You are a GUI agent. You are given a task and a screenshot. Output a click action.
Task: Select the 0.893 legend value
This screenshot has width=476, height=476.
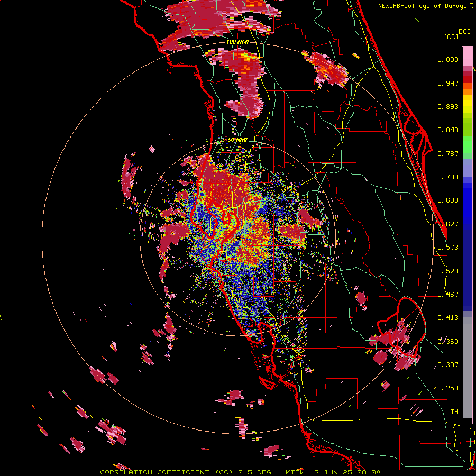click(x=448, y=106)
